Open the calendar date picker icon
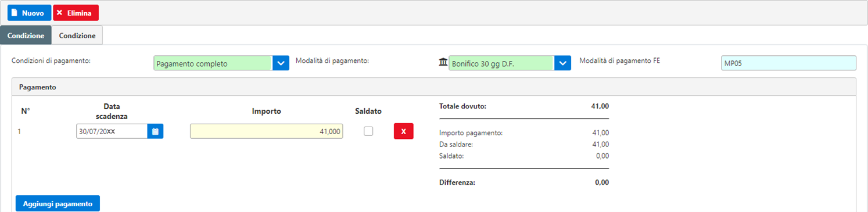Screen dimensions: 868x212 (x=155, y=131)
